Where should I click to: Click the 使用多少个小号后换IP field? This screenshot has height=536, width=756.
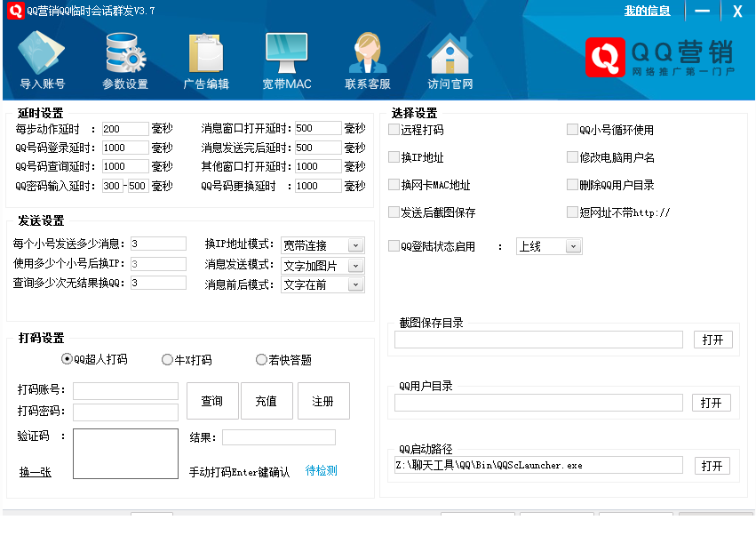[x=158, y=263]
